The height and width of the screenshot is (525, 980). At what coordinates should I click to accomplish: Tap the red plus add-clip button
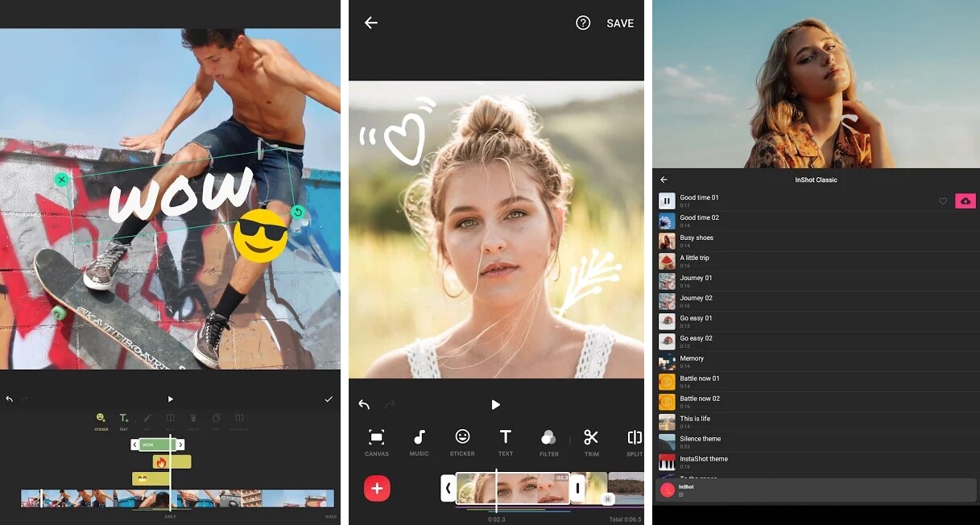tap(377, 488)
